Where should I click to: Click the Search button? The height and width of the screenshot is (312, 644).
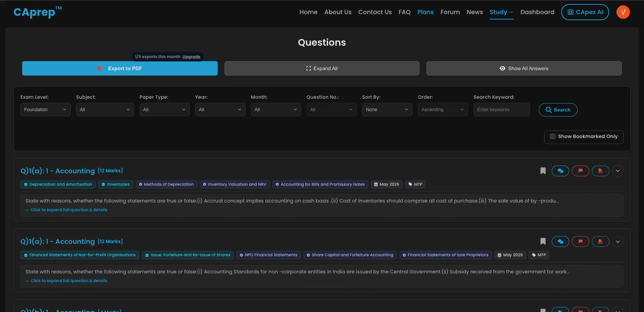pyautogui.click(x=558, y=110)
